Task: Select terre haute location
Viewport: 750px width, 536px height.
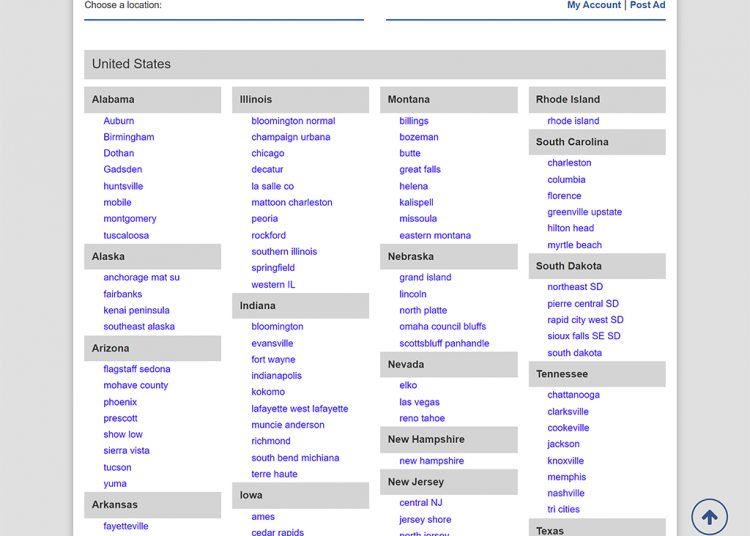Action: pyautogui.click(x=274, y=475)
